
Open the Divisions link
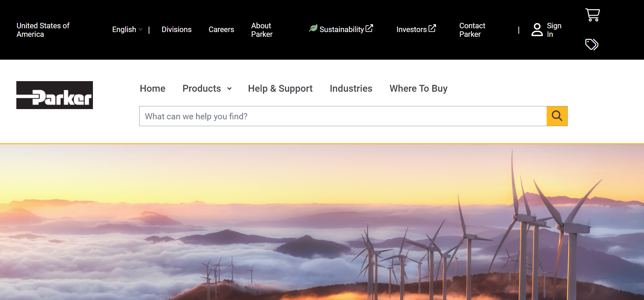pyautogui.click(x=176, y=30)
